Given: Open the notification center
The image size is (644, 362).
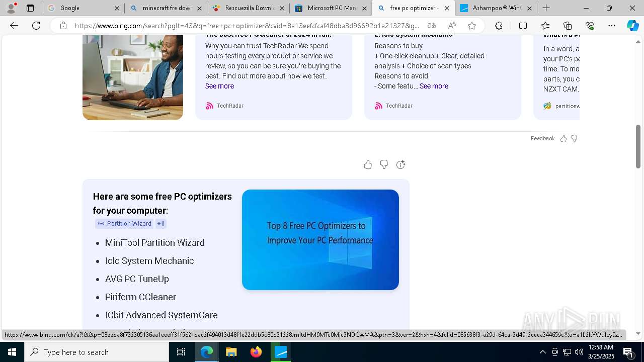Looking at the screenshot, I should 628,352.
